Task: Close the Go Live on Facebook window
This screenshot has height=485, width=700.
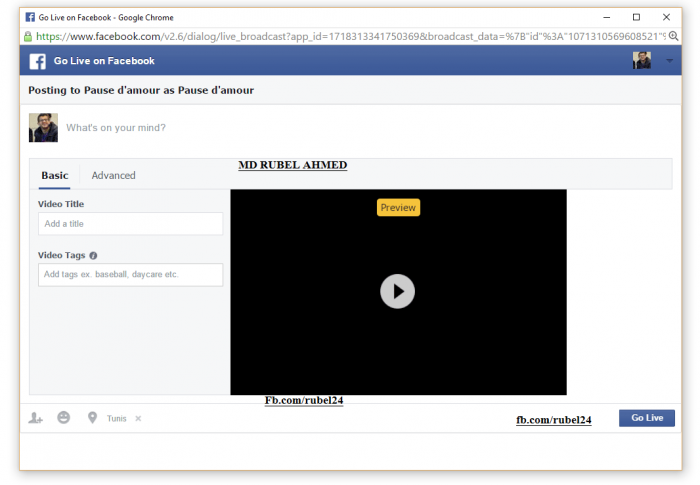Action: click(x=666, y=17)
